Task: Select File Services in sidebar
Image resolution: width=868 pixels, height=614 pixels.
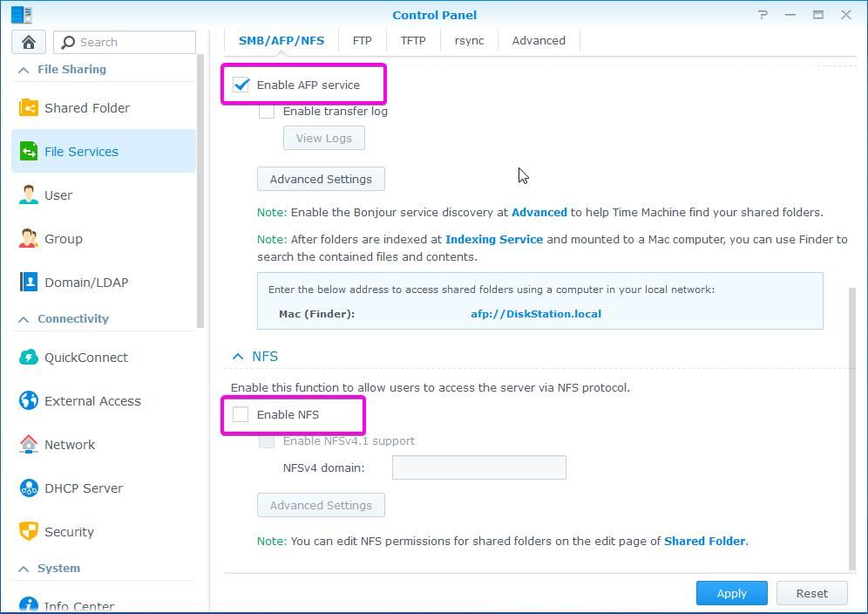Action: pos(104,151)
